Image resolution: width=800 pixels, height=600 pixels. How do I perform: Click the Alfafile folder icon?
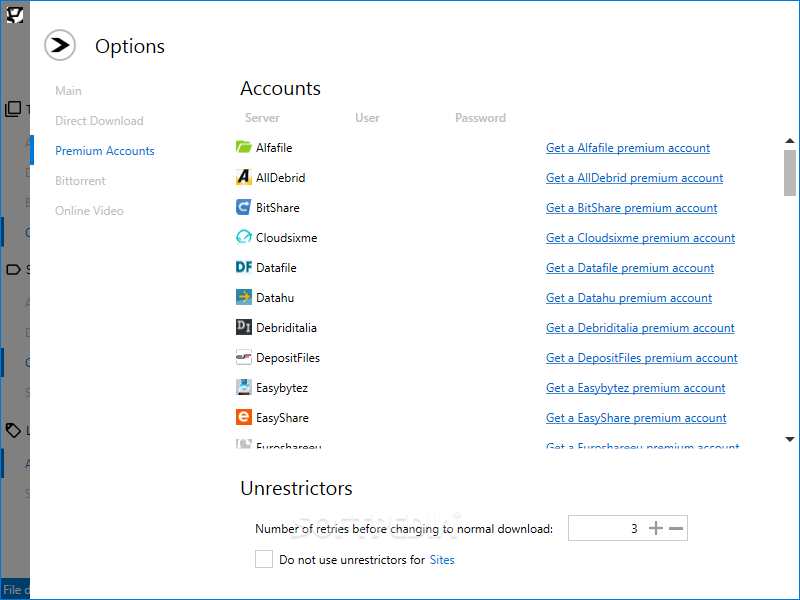[243, 147]
